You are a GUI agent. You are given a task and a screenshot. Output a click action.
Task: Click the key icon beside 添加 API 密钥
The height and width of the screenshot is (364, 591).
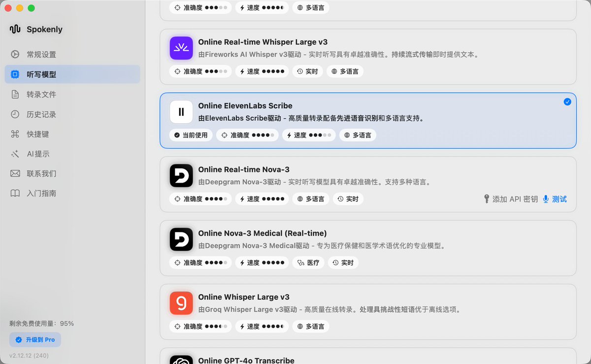[x=487, y=199]
